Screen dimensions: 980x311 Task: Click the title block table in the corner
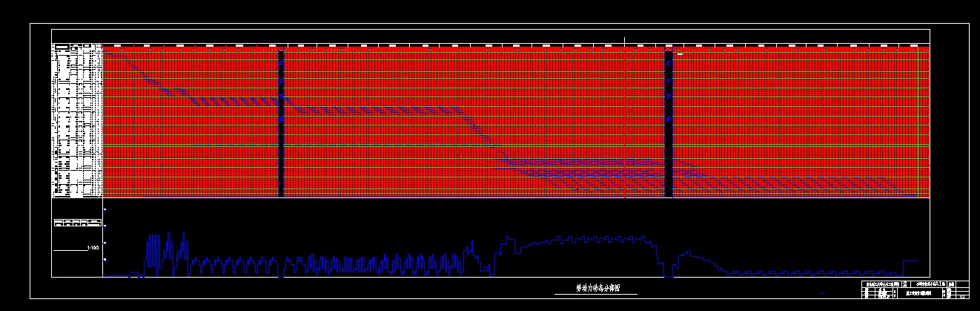coord(914,289)
